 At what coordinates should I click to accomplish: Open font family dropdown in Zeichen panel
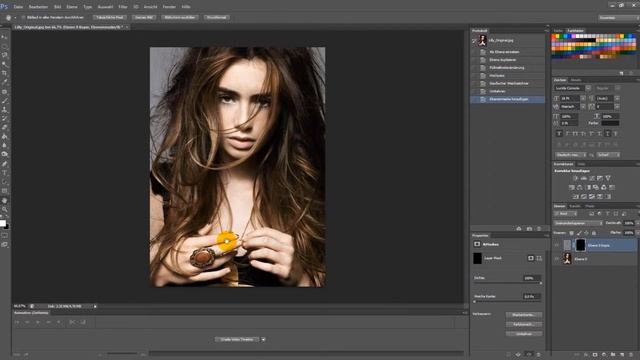tap(588, 88)
